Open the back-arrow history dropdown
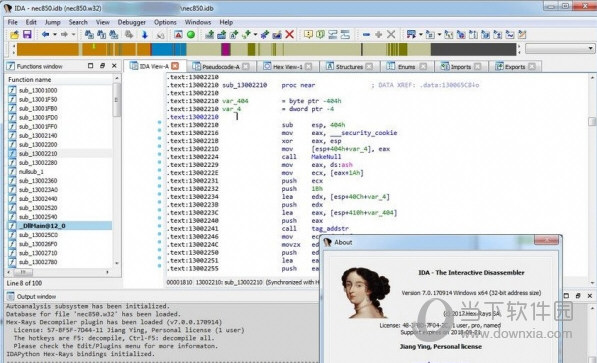Image resolution: width=597 pixels, height=363 pixels. click(54, 35)
